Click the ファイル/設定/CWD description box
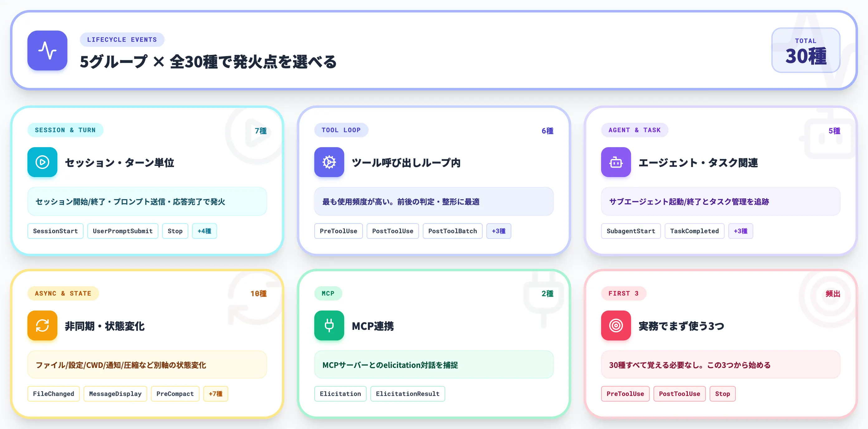868x429 pixels. click(147, 365)
